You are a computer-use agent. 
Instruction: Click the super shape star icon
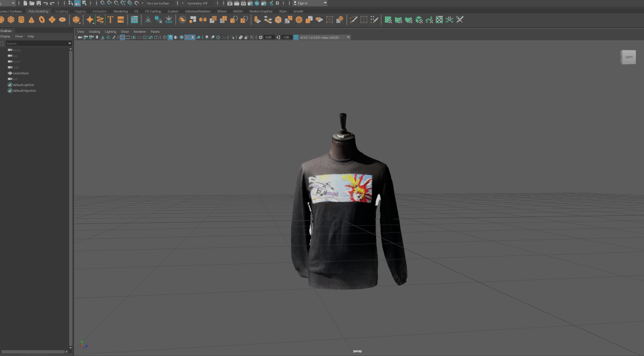(90, 19)
